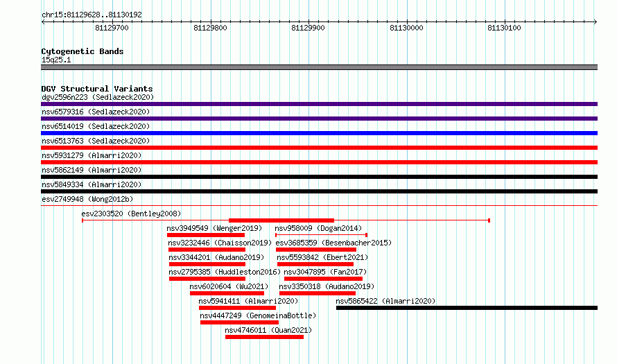Image resolution: width=617 pixels, height=364 pixels.
Task: Click the blue bar under nsv6514019
Action: coord(319,133)
